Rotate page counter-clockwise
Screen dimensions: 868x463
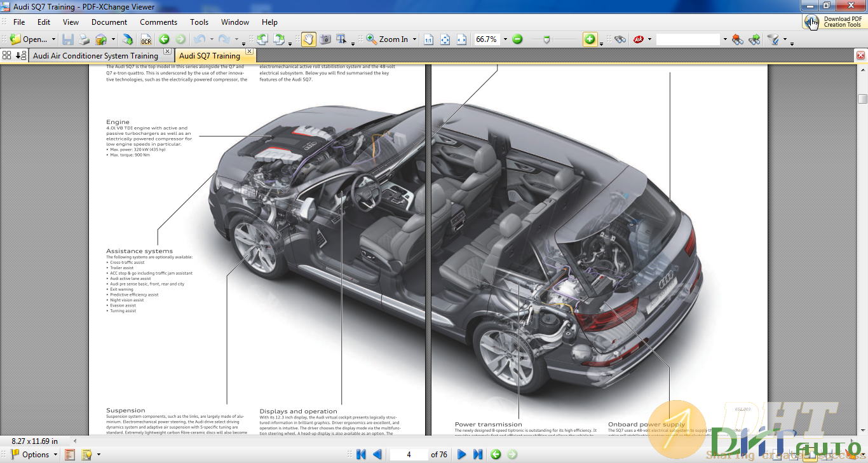coord(262,39)
